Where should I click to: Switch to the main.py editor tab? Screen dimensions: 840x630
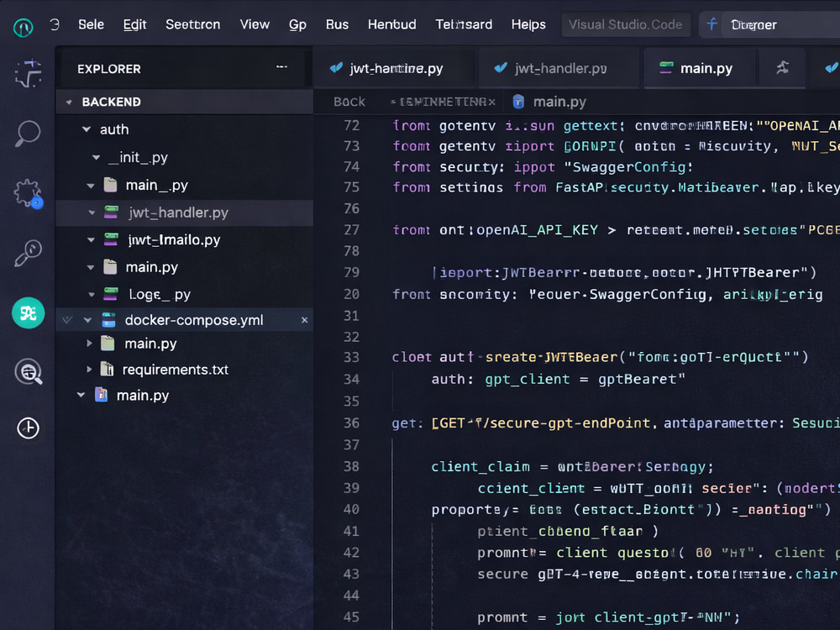[699, 68]
